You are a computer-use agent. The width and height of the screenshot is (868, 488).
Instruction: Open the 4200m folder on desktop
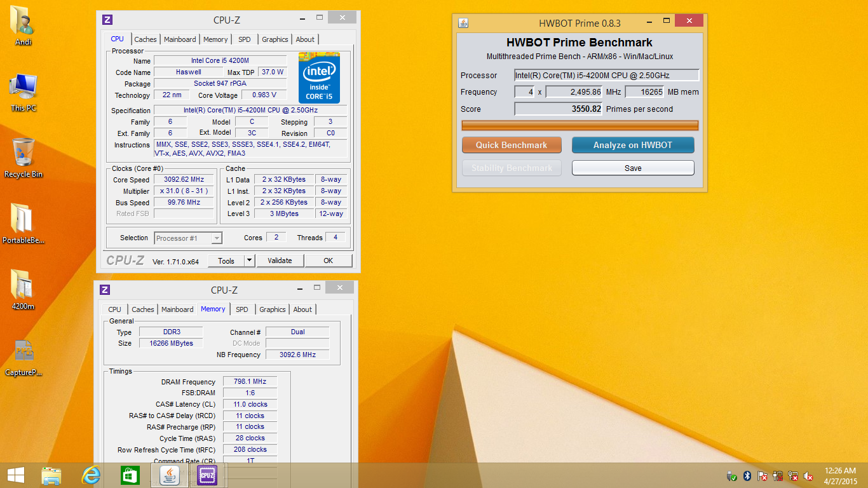(x=23, y=290)
